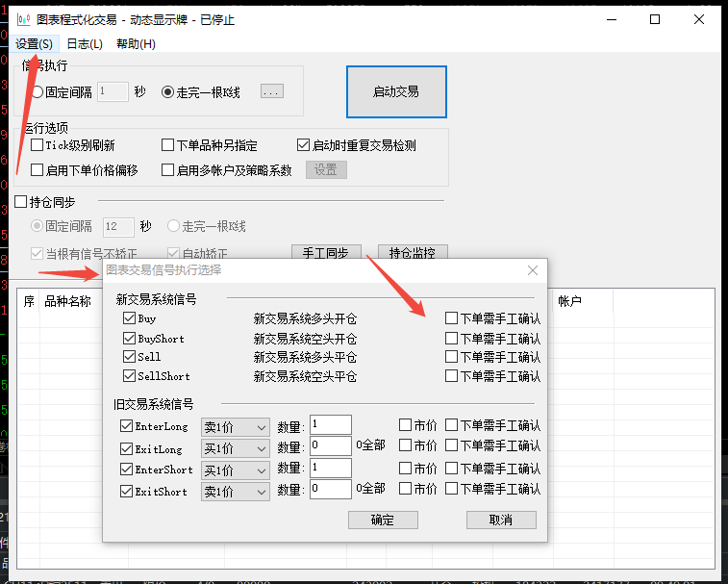Click the 手工同步 button
Screen dimensions: 728x584
coord(326,252)
